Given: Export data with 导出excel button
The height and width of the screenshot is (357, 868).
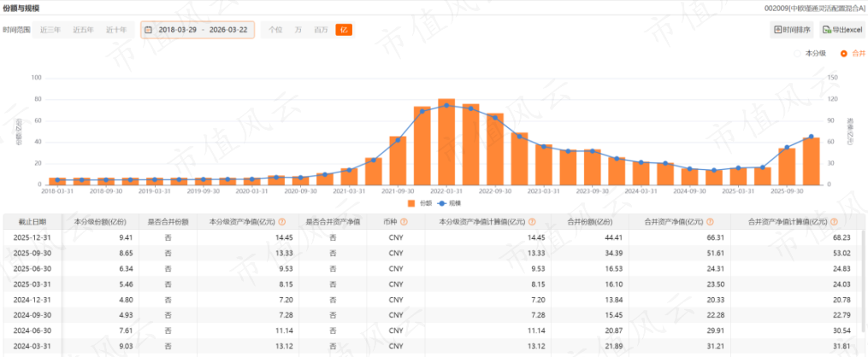Looking at the screenshot, I should coord(841,30).
